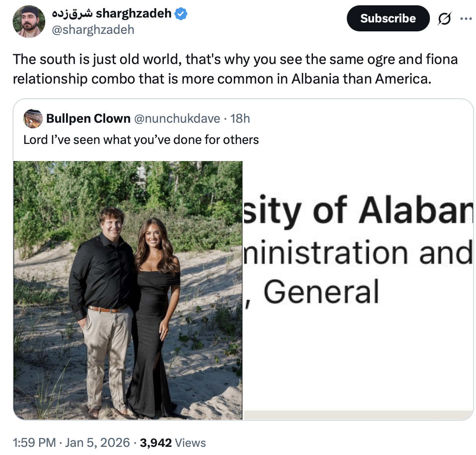Click the quoted tweet's 18h timestamp

point(240,119)
